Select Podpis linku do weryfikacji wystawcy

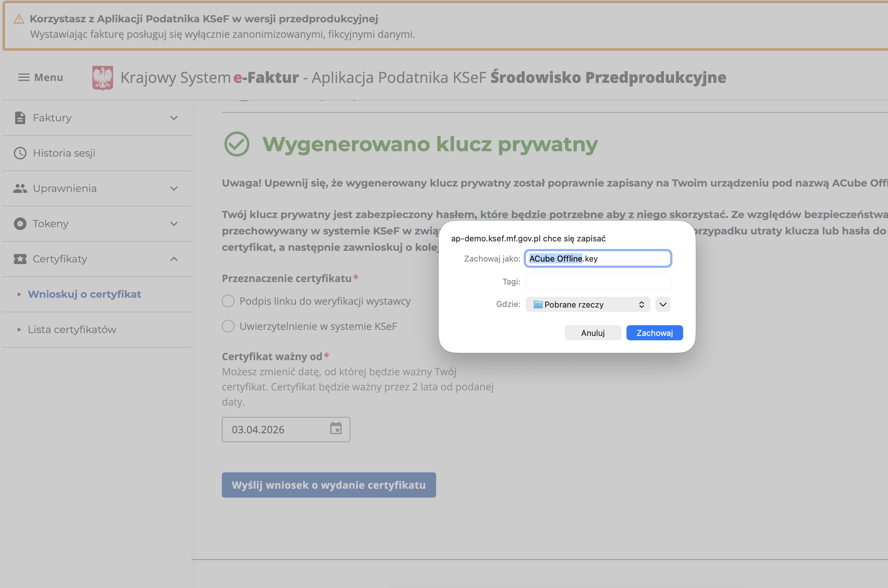[x=228, y=301]
